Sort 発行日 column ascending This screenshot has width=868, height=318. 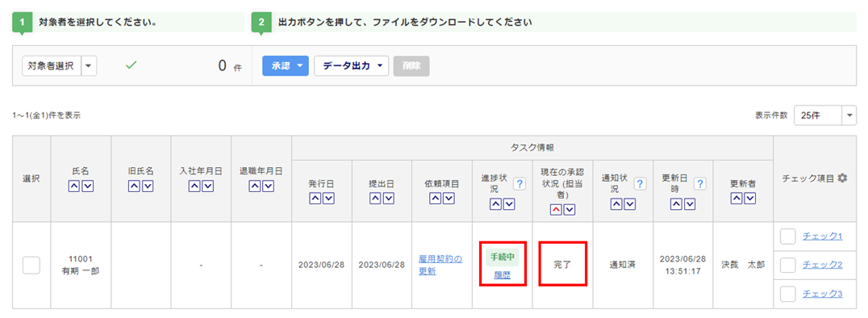pos(315,199)
